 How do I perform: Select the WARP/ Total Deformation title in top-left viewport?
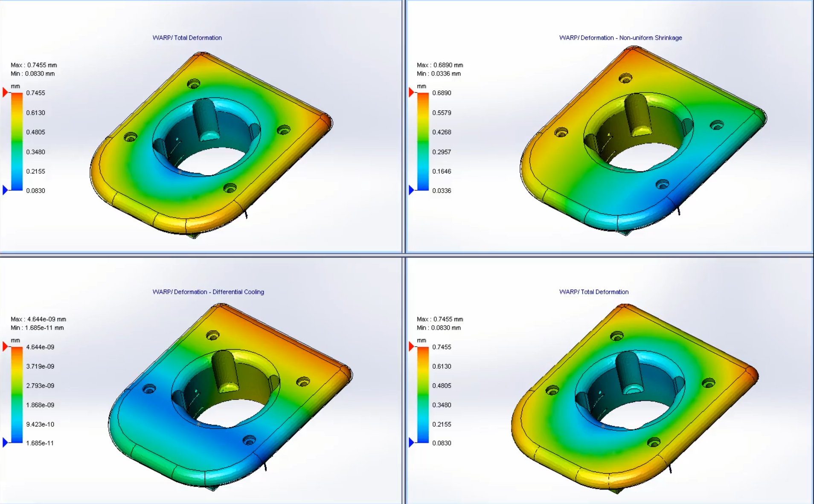(x=187, y=38)
